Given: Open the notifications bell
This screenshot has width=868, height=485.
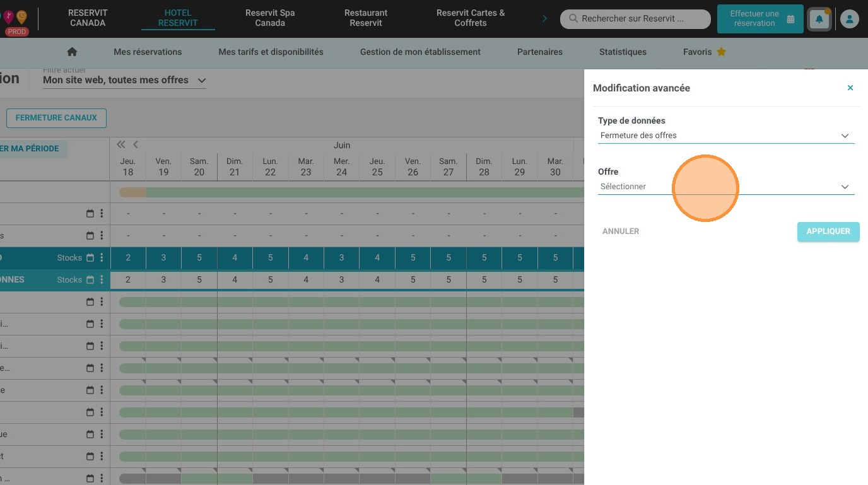Looking at the screenshot, I should point(819,19).
